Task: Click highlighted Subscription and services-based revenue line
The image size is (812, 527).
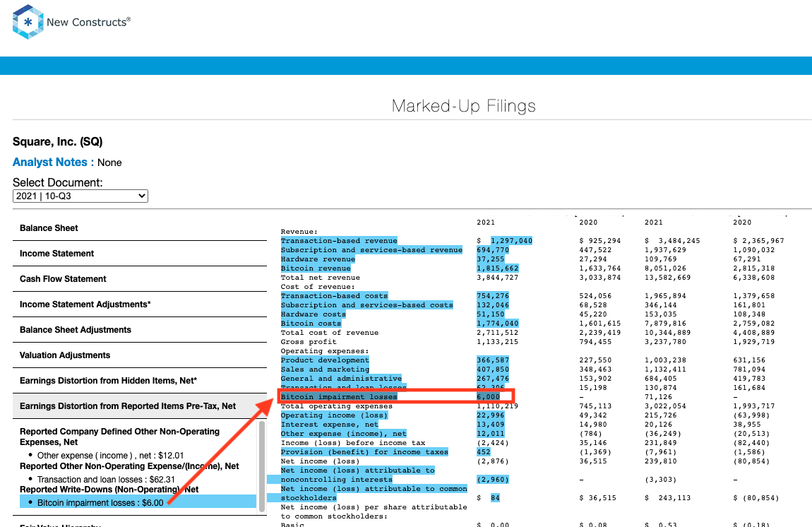Action: (371, 250)
